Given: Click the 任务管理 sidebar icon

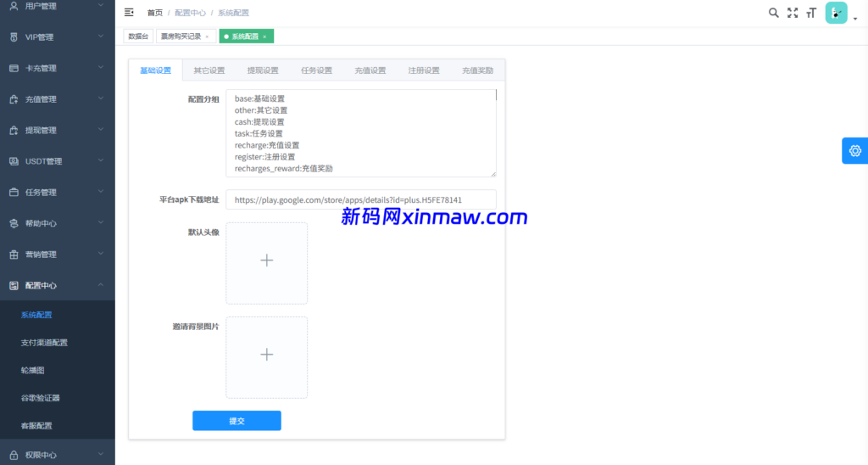Looking at the screenshot, I should (14, 193).
